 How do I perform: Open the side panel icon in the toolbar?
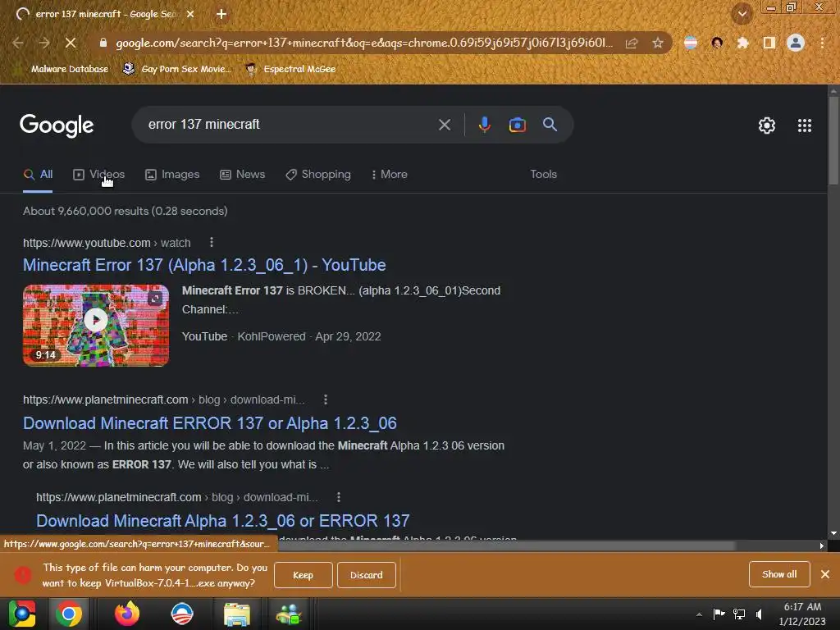(x=769, y=43)
